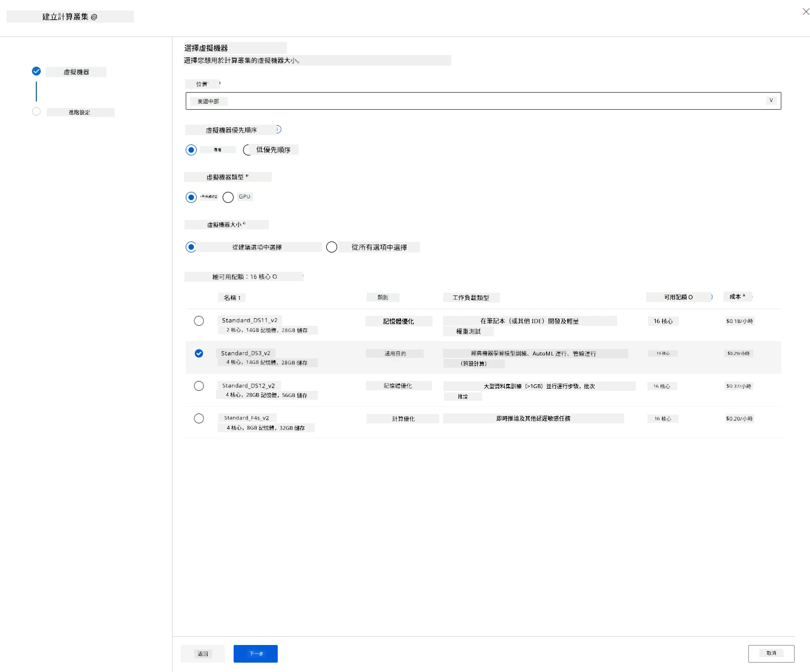Pick the Standard_DS12_v2 row radio

click(x=199, y=386)
